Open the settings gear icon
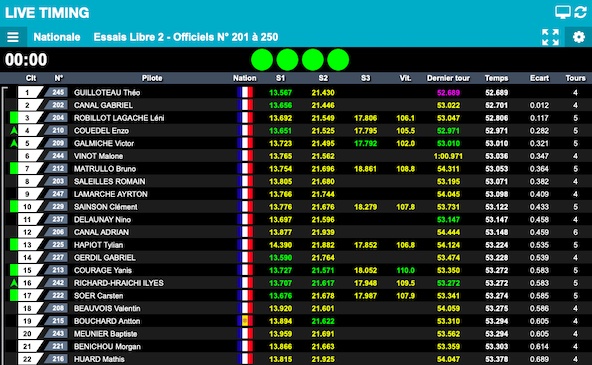The width and height of the screenshot is (592, 365). pyautogui.click(x=578, y=37)
